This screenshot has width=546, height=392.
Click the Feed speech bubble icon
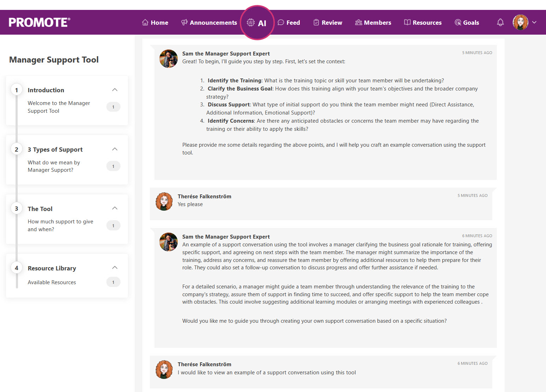pyautogui.click(x=281, y=23)
